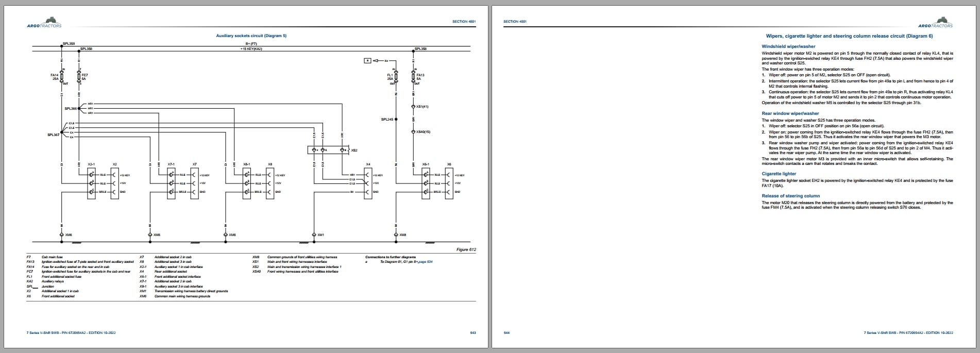Click page number 544 in the footer
Image resolution: width=980 pixels, height=353 pixels.
[x=506, y=333]
